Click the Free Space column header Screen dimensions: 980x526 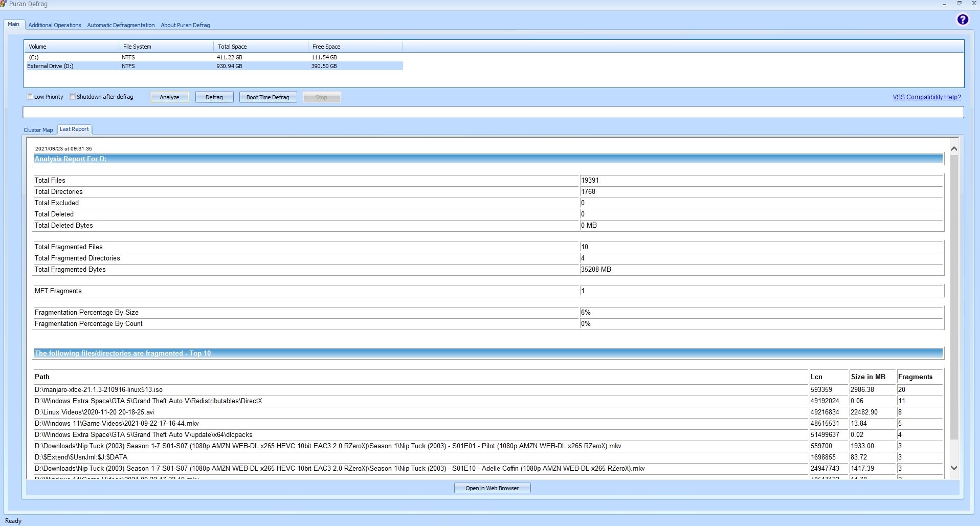326,47
